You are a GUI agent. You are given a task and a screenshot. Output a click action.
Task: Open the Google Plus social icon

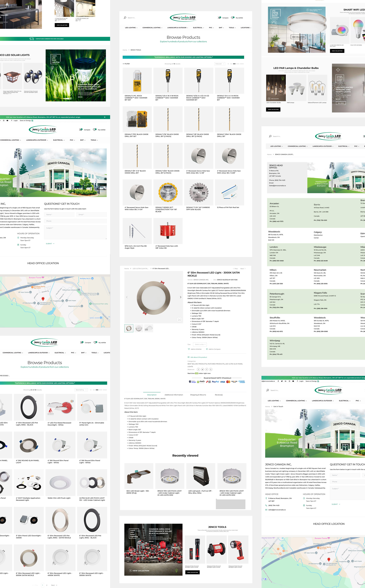[x=286, y=381]
